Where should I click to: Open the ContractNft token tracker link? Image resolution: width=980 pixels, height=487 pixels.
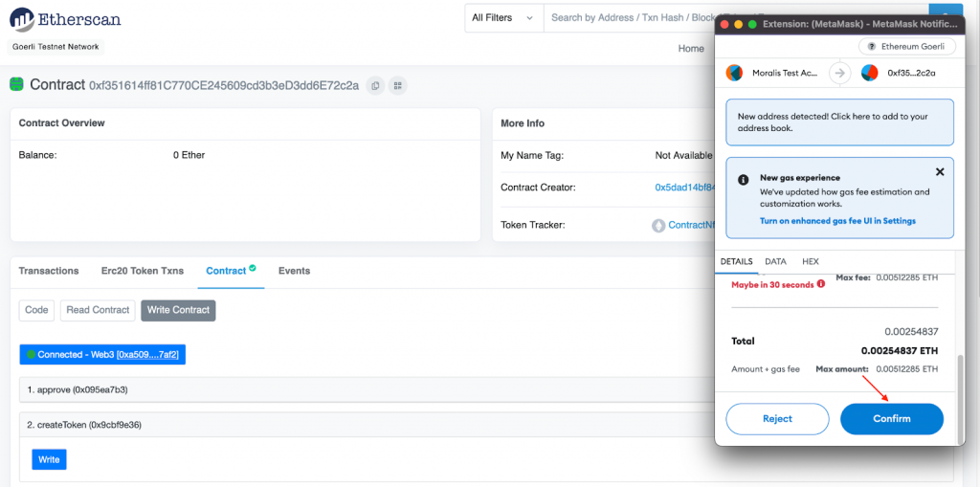691,225
